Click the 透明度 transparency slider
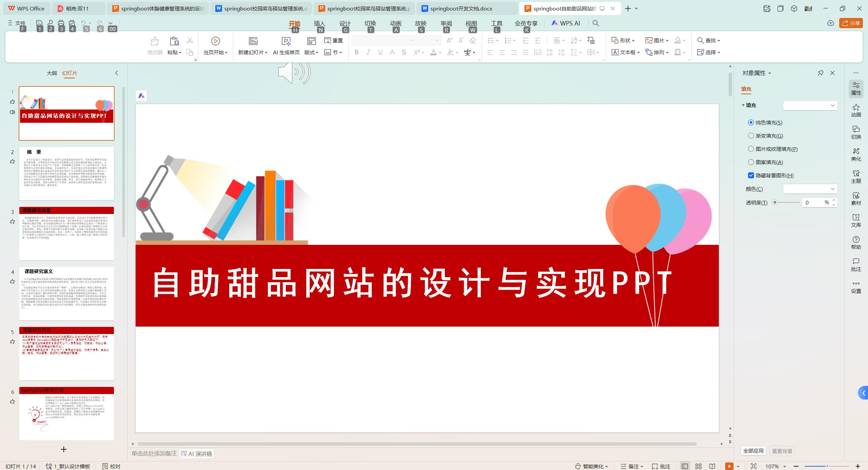Image resolution: width=868 pixels, height=470 pixels. (787, 202)
